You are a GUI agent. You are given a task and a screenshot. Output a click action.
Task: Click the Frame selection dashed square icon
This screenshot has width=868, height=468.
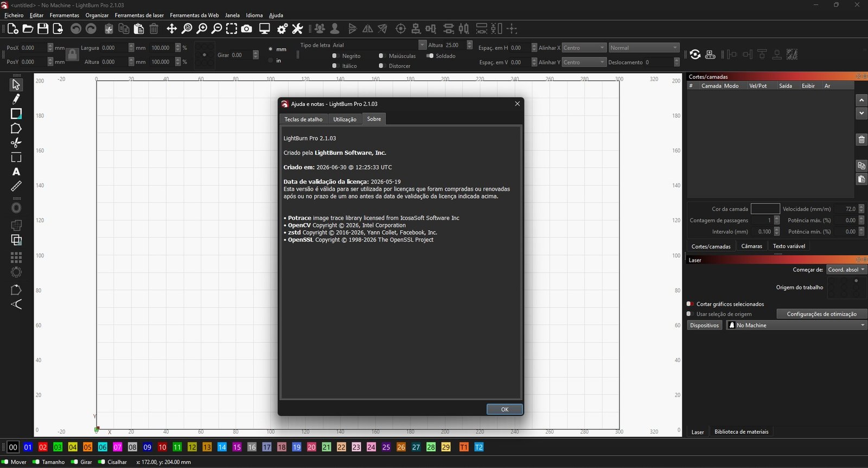232,29
